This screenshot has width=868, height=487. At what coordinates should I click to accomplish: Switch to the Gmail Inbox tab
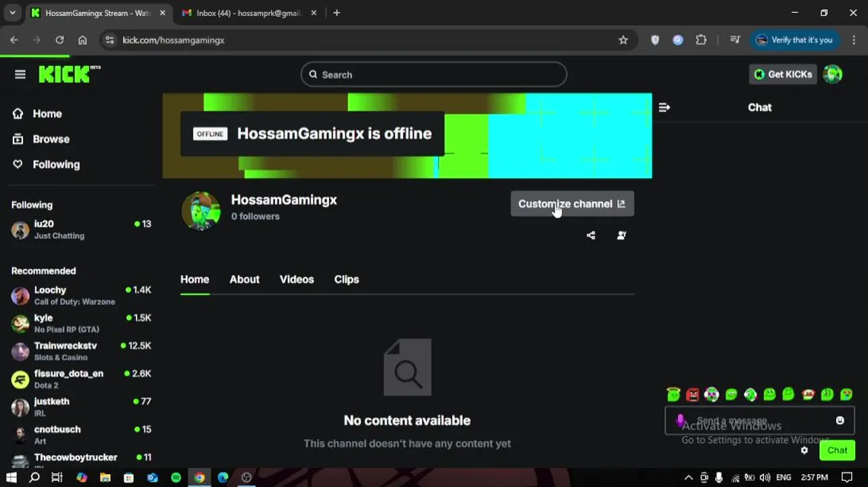247,13
